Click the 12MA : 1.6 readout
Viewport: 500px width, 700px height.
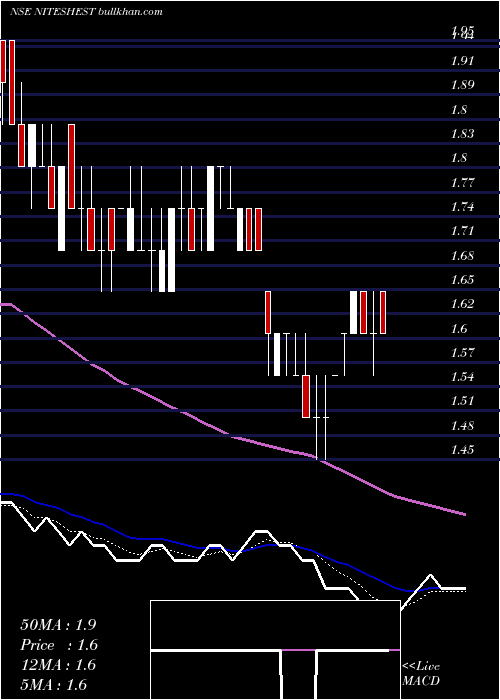point(58,665)
